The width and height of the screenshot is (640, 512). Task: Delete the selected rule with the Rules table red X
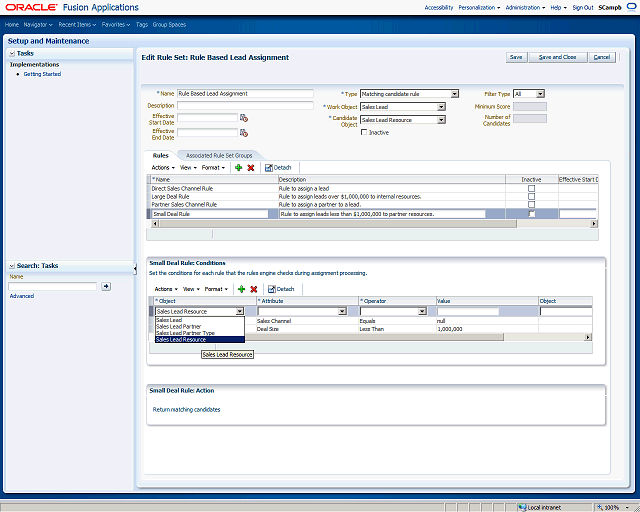[251, 167]
